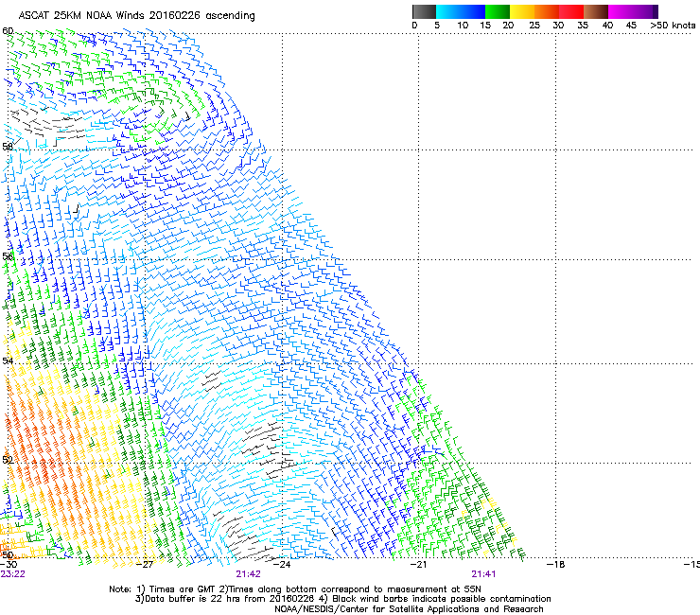700x615 pixels.
Task: Click the purple time stamp '21:42'
Action: pyautogui.click(x=248, y=574)
